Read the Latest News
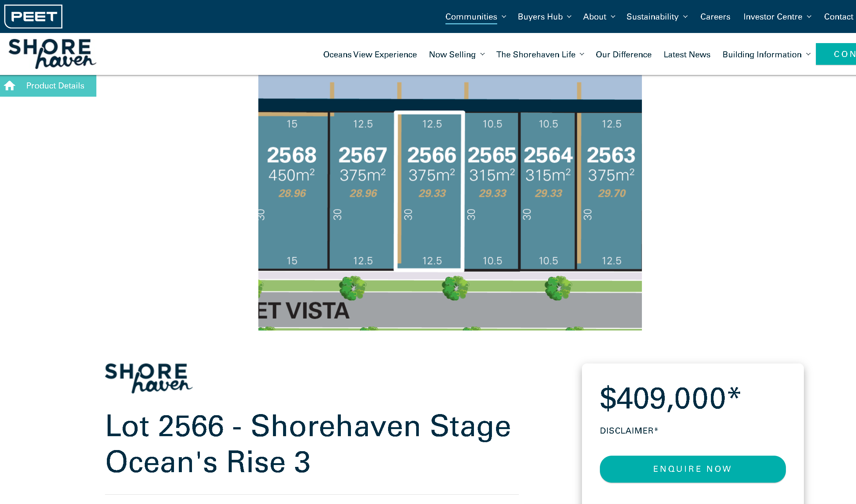The image size is (856, 504). click(x=687, y=55)
